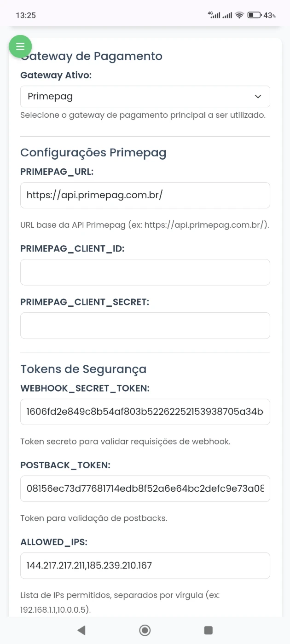Click the empty PRIMEPAG_CLIENT_SECRET field
Image resolution: width=290 pixels, height=644 pixels.
145,326
